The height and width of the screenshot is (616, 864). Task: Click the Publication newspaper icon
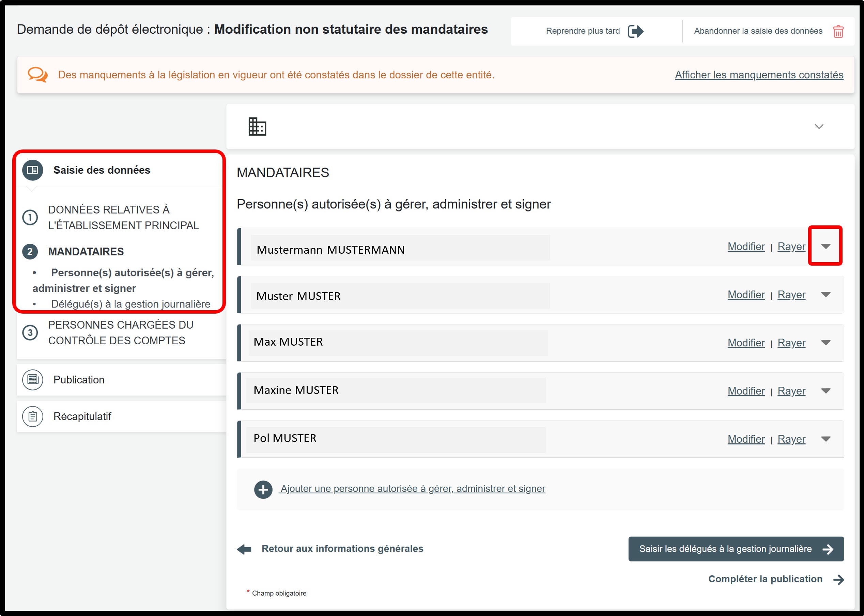point(33,380)
